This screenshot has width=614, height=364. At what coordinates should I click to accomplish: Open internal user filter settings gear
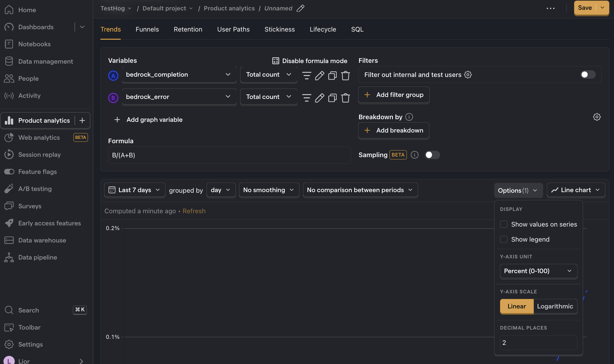click(468, 75)
